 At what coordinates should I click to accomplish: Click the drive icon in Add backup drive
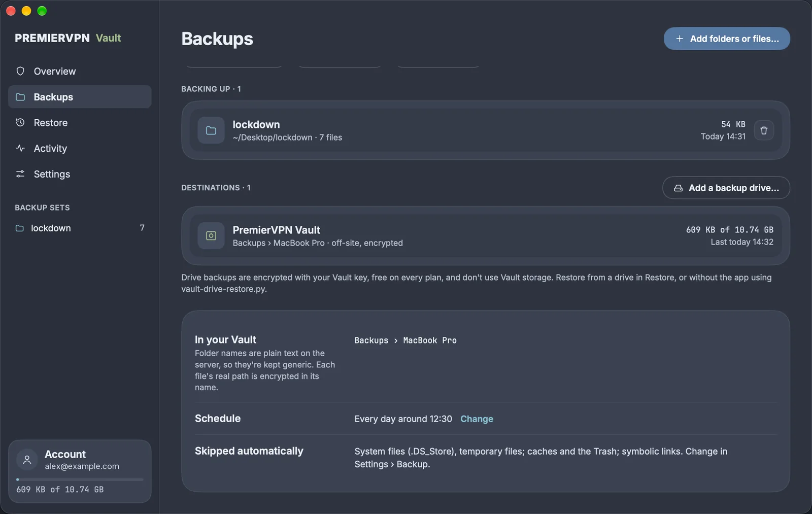(x=678, y=188)
